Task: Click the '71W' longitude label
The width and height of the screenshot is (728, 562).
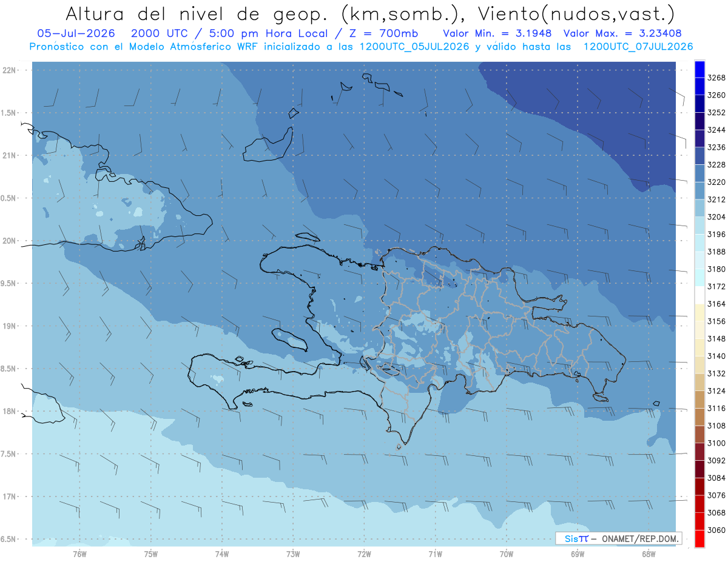Action: pyautogui.click(x=435, y=554)
